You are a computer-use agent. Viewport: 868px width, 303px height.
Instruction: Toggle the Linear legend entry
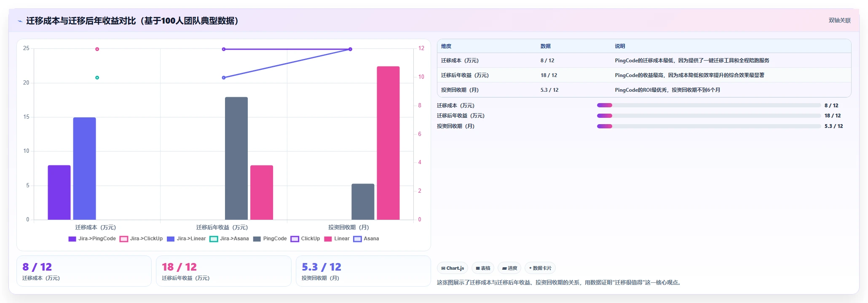coord(337,239)
